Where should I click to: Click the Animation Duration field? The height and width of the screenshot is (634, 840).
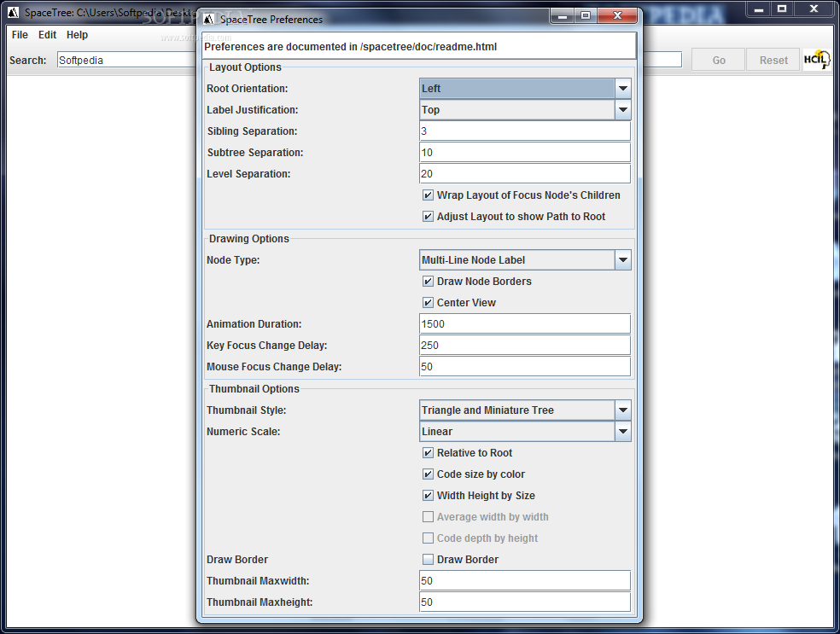525,324
